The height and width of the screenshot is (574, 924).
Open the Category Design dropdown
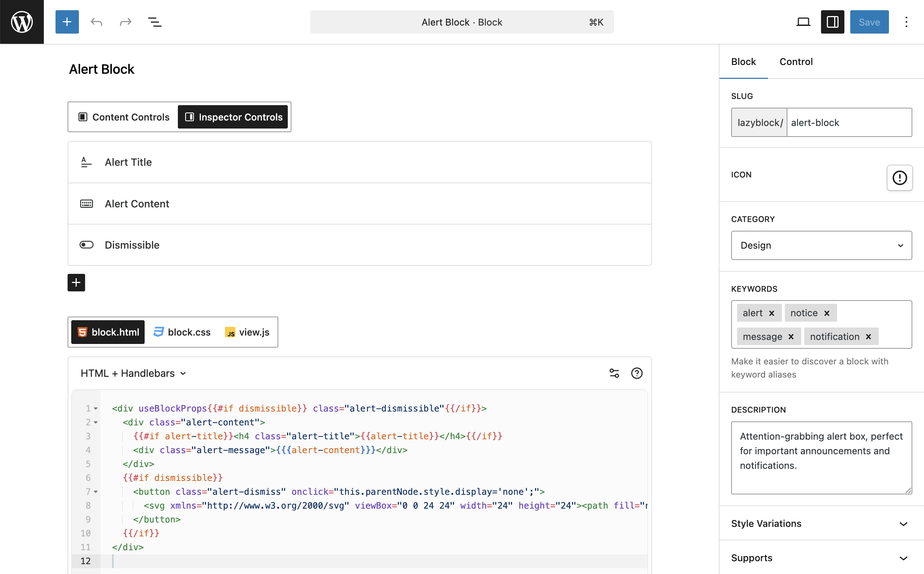(821, 245)
